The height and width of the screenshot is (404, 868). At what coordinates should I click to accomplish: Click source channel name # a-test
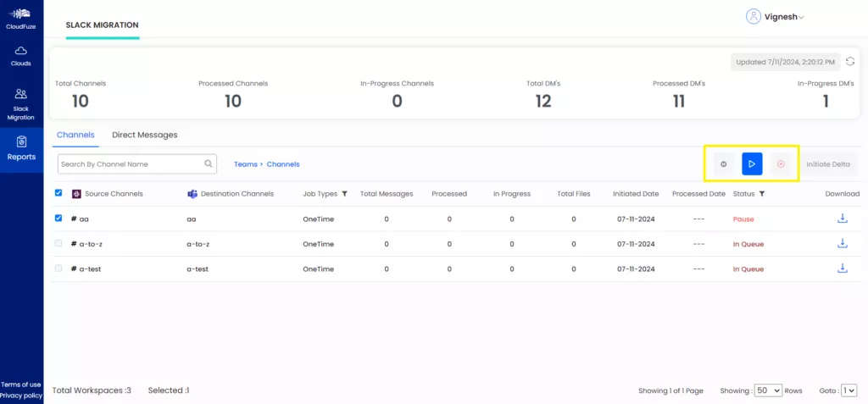(86, 269)
